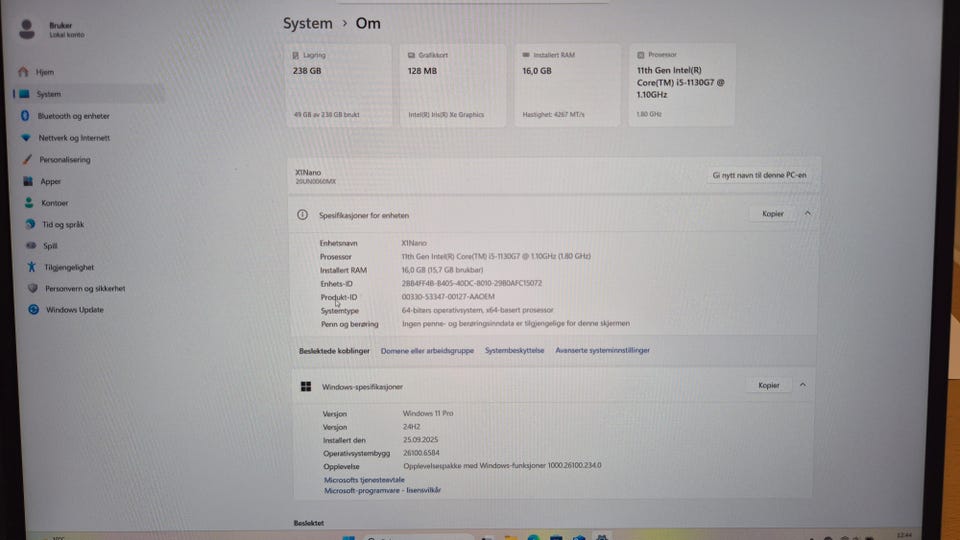This screenshot has height=540, width=960.
Task: Click the Apper grid icon
Action: pos(28,181)
